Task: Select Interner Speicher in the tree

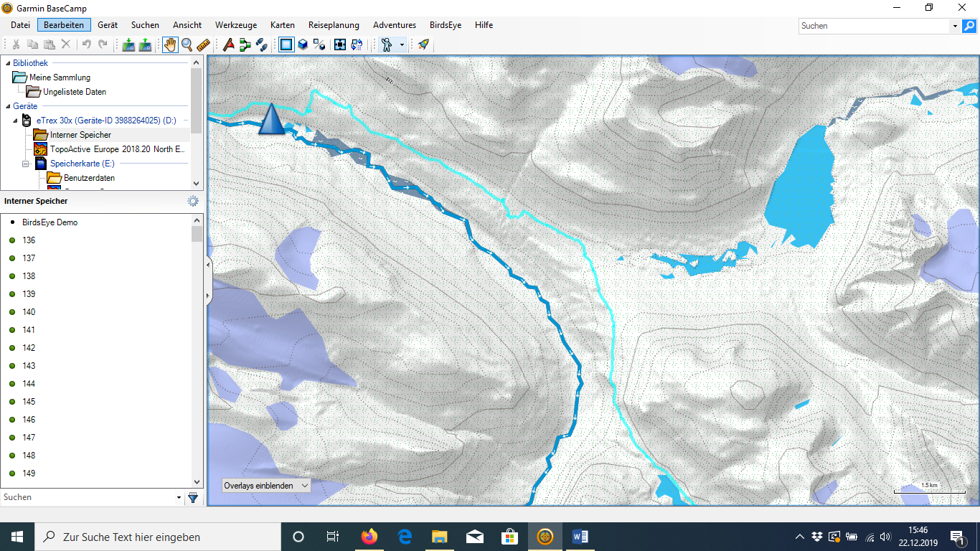Action: coord(80,135)
